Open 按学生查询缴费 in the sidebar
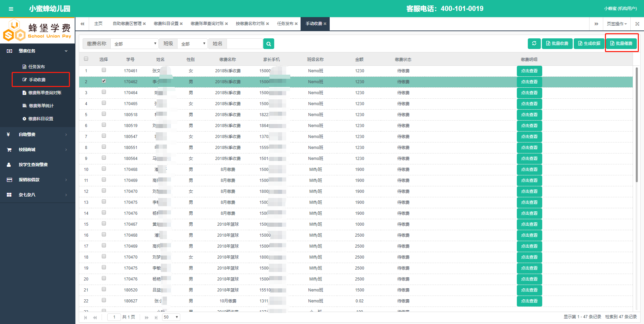Viewport: 644px width, 324px height. [33, 165]
